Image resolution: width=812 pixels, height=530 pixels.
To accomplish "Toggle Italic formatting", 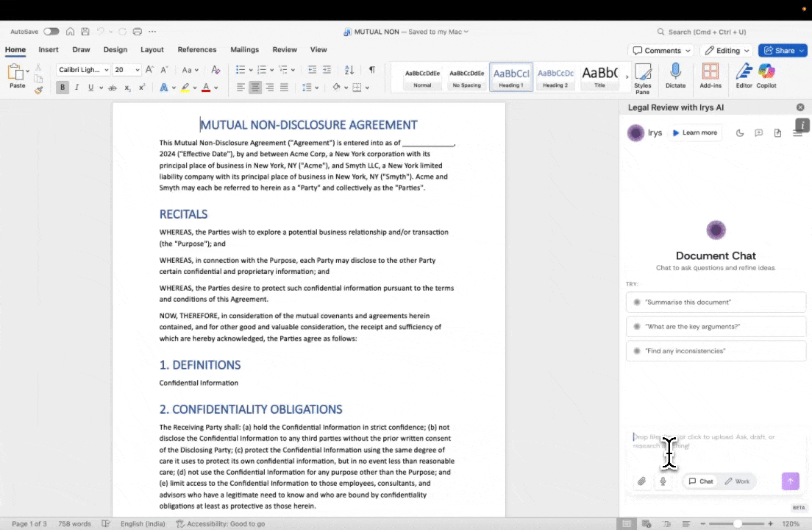I will 76,88.
